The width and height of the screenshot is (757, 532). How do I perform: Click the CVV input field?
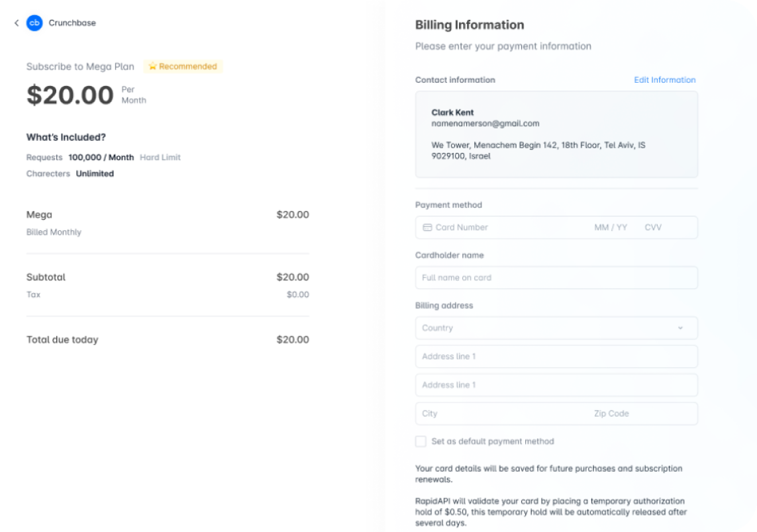(653, 227)
